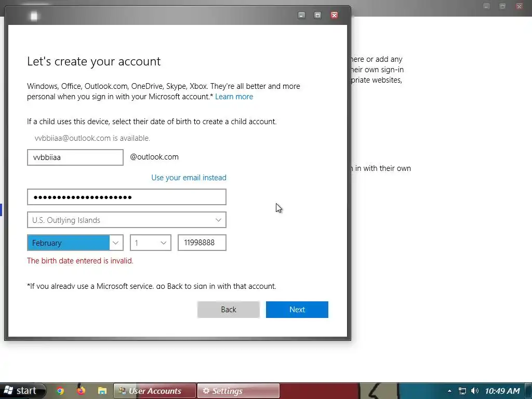Click the '@outlook.com' domain label
This screenshot has width=532, height=399.
pos(154,157)
